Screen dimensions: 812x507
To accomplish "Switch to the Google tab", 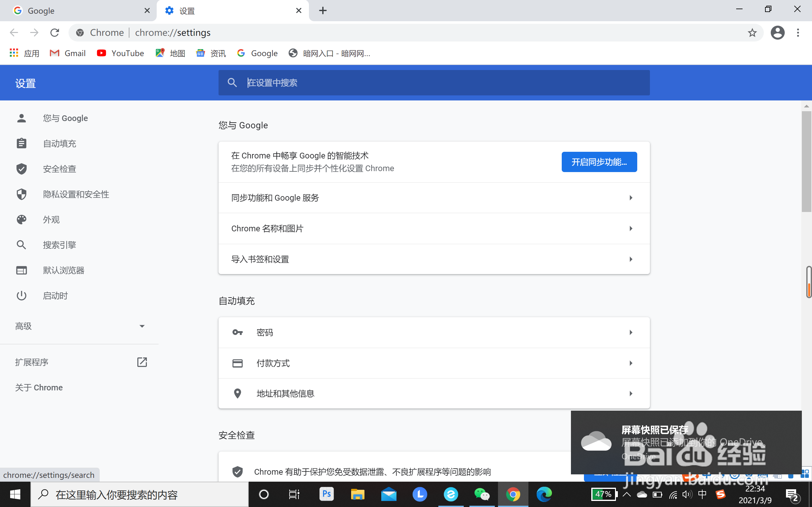I will pyautogui.click(x=77, y=11).
